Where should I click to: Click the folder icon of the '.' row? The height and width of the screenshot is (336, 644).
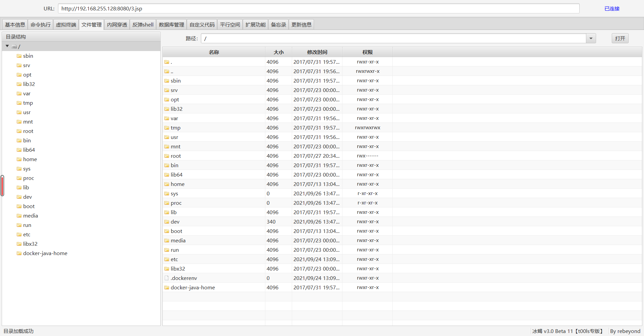tap(167, 62)
